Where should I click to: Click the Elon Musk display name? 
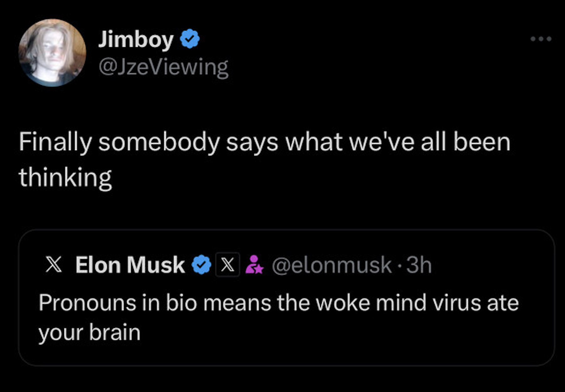pyautogui.click(x=130, y=265)
